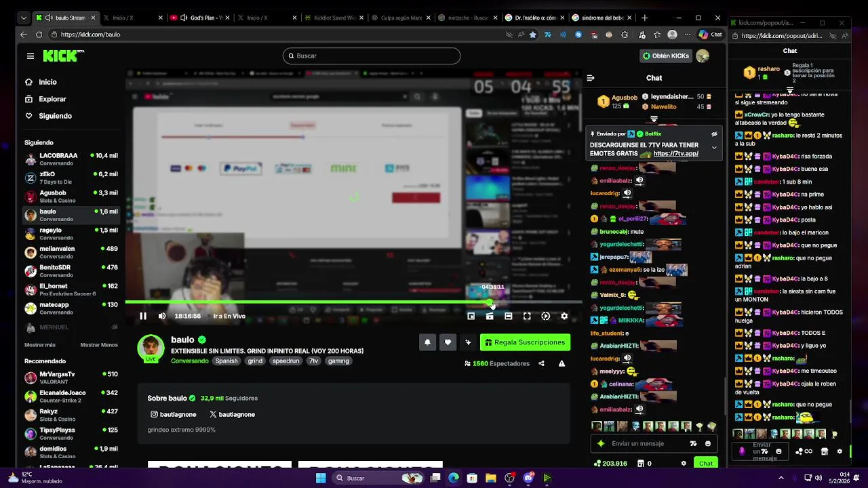The width and height of the screenshot is (868, 488).
Task: Show hidden system tray icons
Action: point(781,478)
